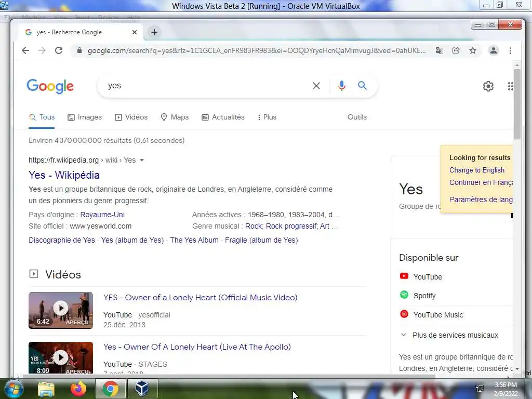Image resolution: width=532 pixels, height=399 pixels.
Task: Start voice search with the microphone
Action: [342, 86]
